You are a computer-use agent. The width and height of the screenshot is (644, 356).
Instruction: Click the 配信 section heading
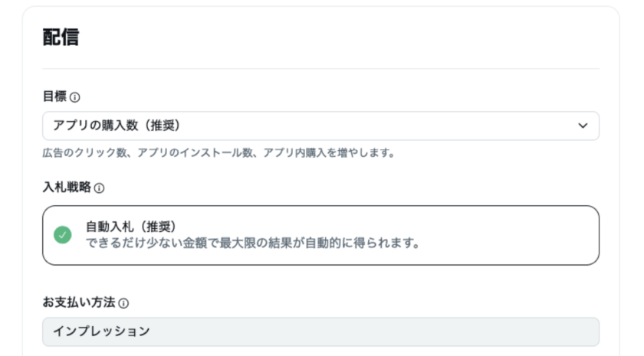point(61,38)
